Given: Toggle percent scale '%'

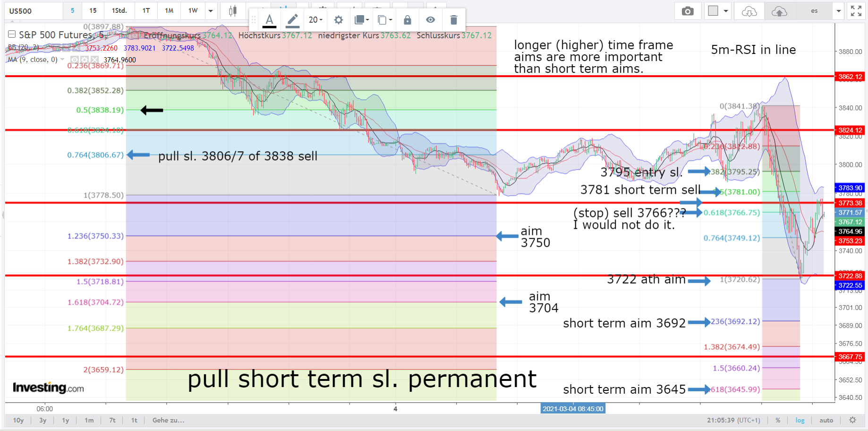Looking at the screenshot, I should [778, 420].
